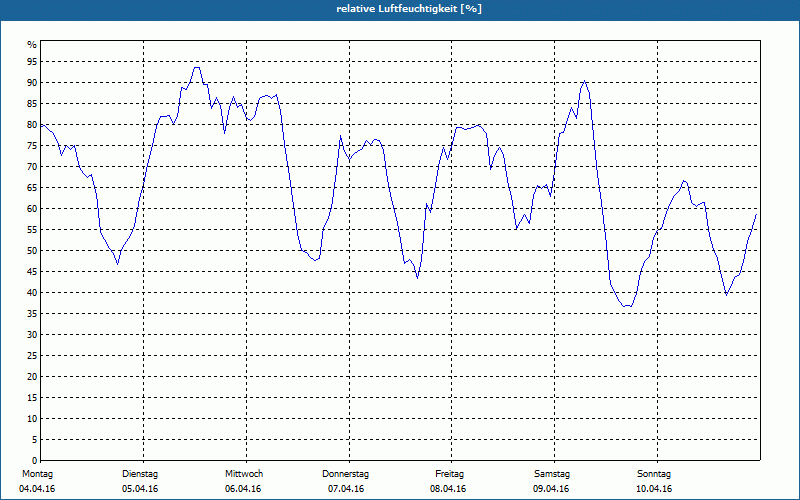Select y-axis value 25
Image resolution: width=800 pixels, height=500 pixels.
(x=32, y=356)
